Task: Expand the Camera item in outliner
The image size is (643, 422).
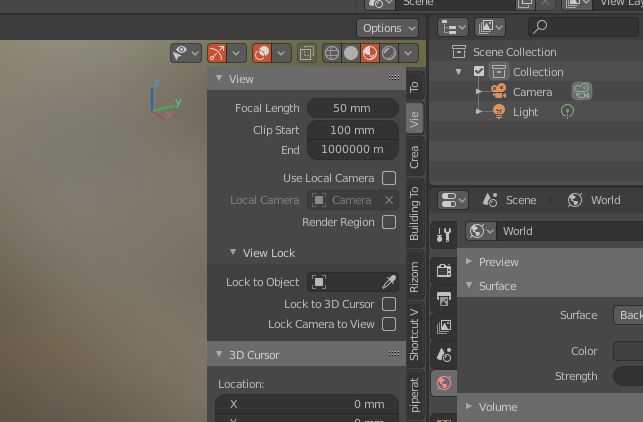Action: pyautogui.click(x=479, y=92)
